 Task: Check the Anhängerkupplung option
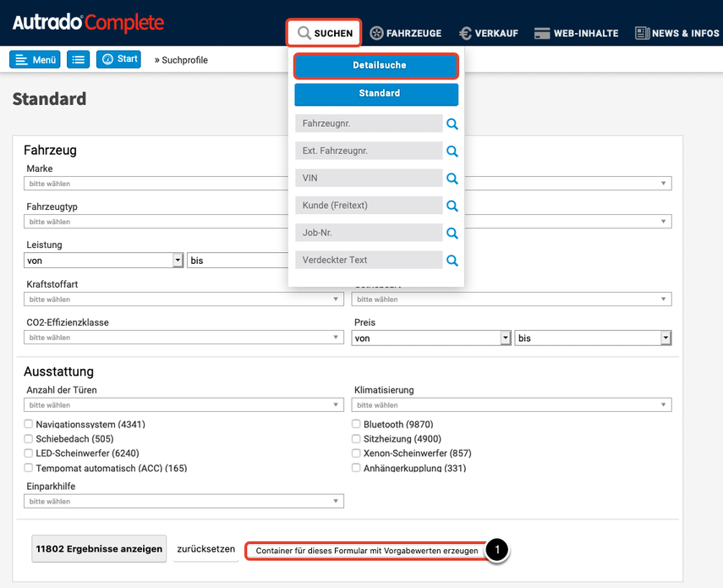357,468
